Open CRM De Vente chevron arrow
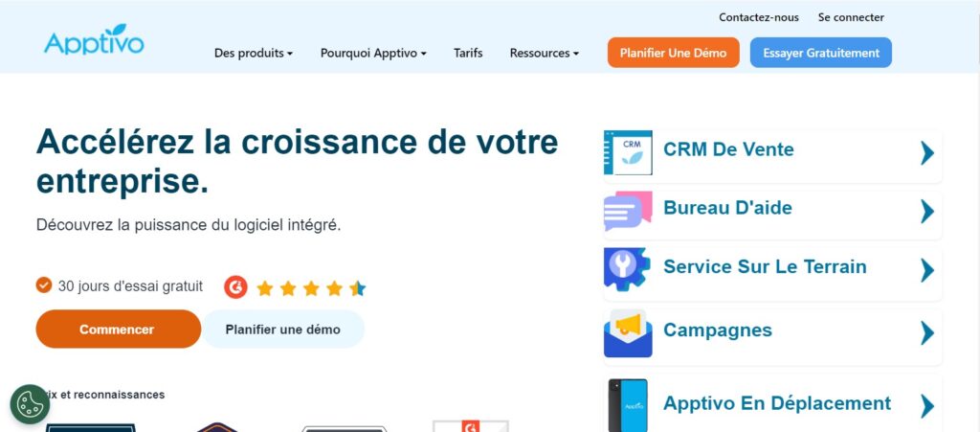The image size is (980, 432). coord(926,152)
